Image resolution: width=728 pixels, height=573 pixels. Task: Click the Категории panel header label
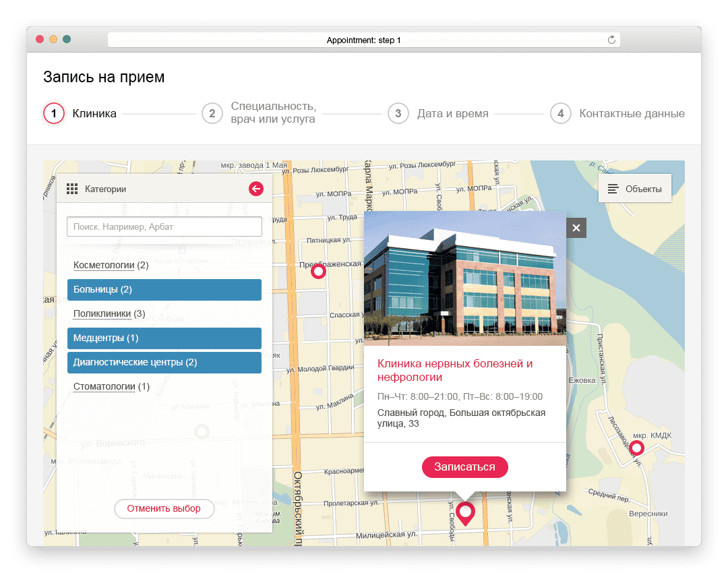click(x=105, y=189)
